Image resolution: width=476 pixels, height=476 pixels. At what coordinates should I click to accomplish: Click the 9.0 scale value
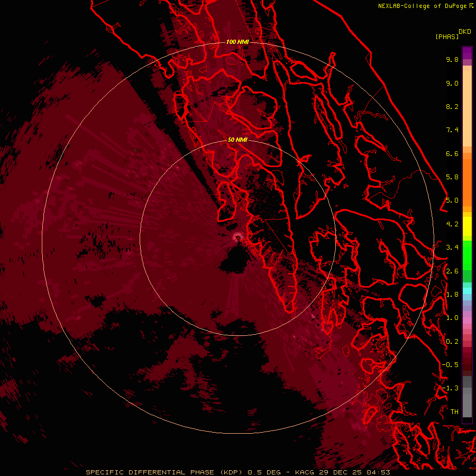[452, 83]
